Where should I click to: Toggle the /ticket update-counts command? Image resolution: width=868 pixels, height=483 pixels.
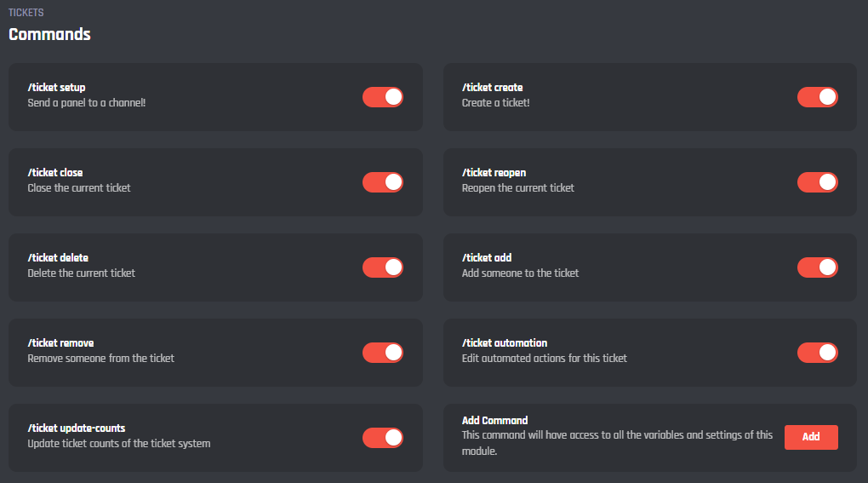tap(382, 438)
